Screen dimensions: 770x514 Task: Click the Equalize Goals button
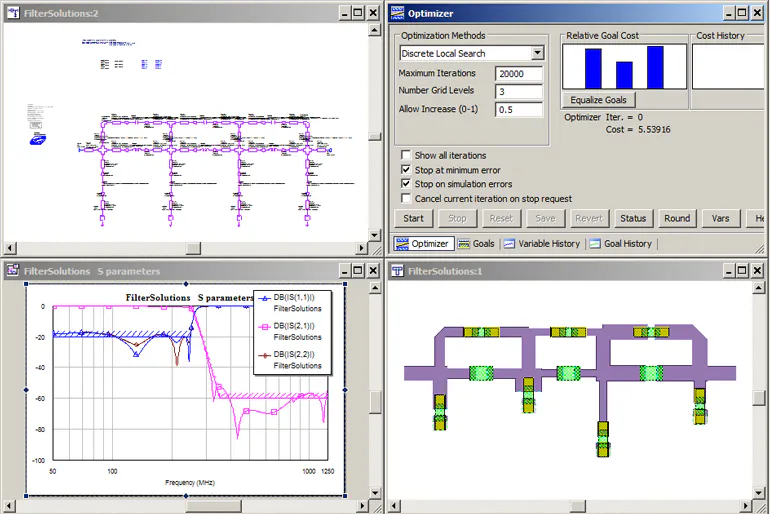598,100
